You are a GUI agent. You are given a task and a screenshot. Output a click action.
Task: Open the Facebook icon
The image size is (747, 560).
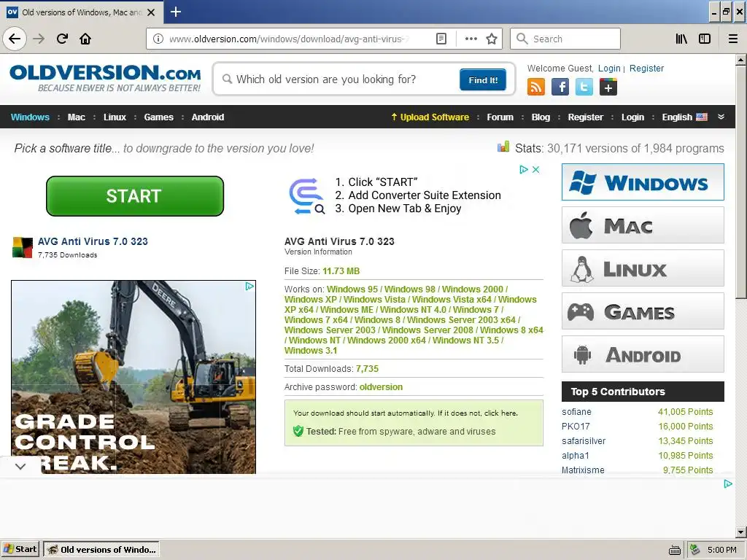tap(560, 87)
